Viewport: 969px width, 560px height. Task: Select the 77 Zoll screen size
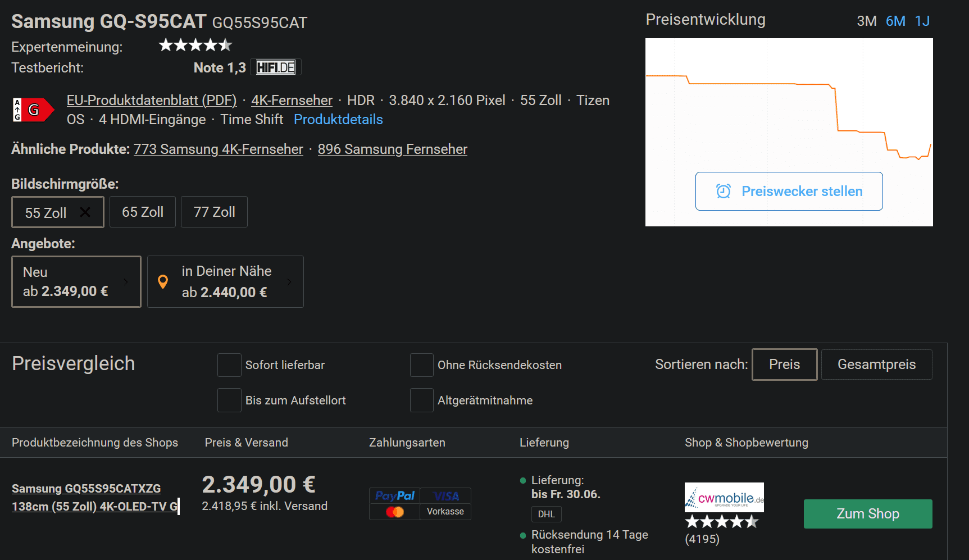pyautogui.click(x=214, y=212)
